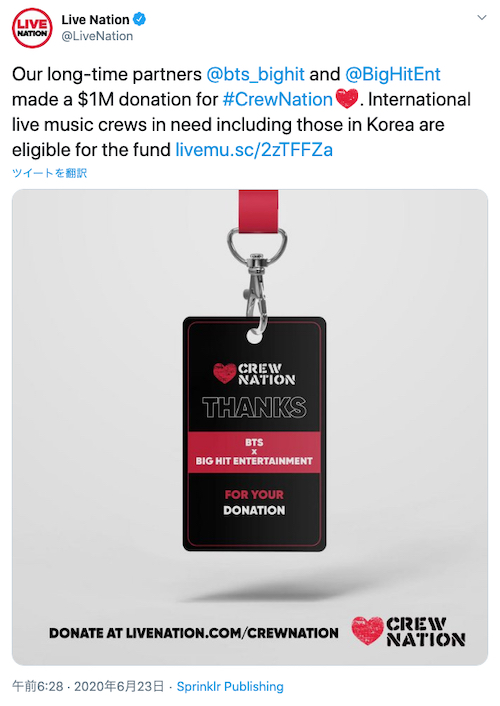Open the @BigHitEnt mention
The width and height of the screenshot is (500, 706).
tap(393, 74)
